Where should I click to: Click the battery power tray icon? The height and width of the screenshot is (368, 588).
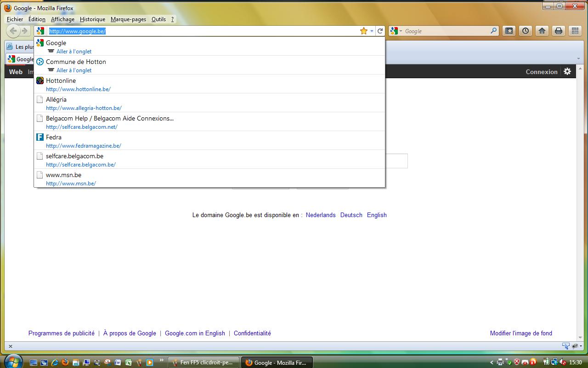coord(546,362)
